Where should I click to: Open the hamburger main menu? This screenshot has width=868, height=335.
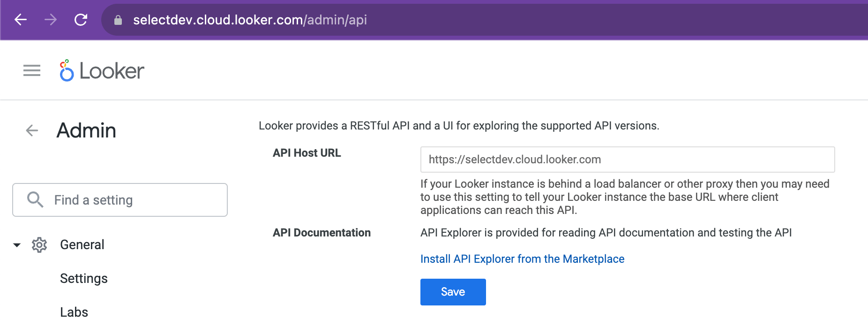[32, 71]
